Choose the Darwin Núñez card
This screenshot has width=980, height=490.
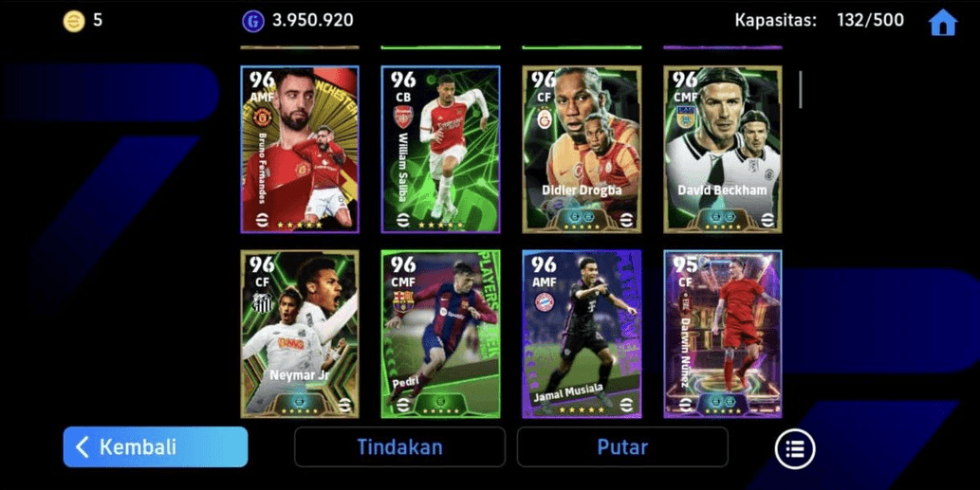pyautogui.click(x=723, y=334)
